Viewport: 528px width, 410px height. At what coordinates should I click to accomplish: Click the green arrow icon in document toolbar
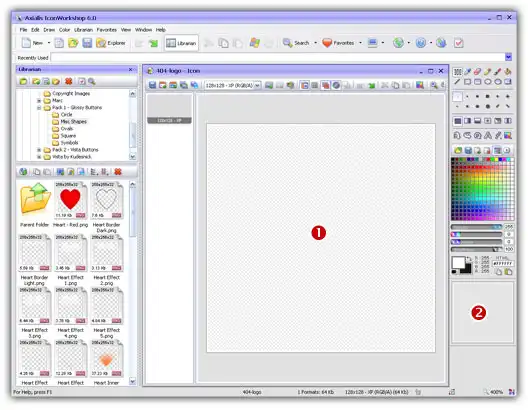tap(372, 85)
